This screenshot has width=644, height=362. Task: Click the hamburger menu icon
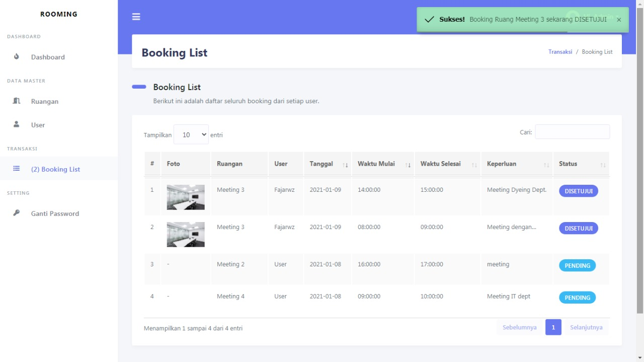(136, 16)
